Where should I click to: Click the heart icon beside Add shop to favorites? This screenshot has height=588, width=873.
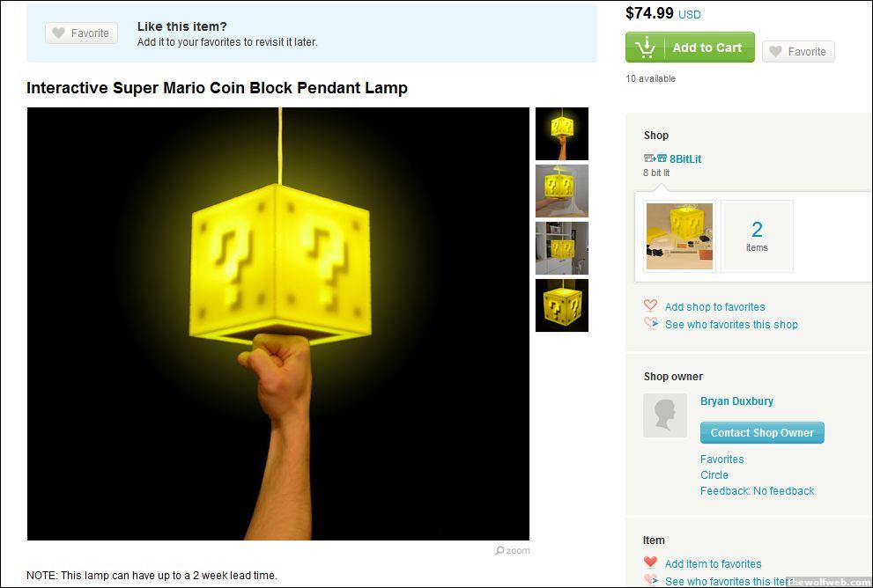pyautogui.click(x=650, y=305)
